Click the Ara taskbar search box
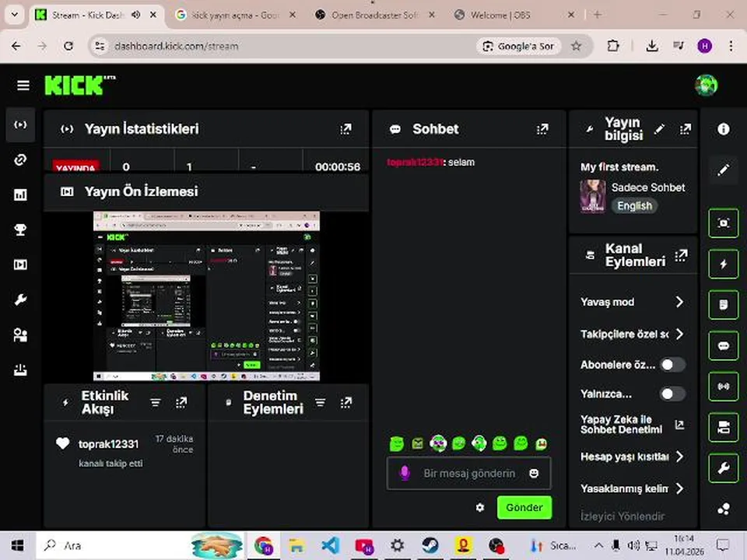The image size is (747, 560). click(141, 546)
